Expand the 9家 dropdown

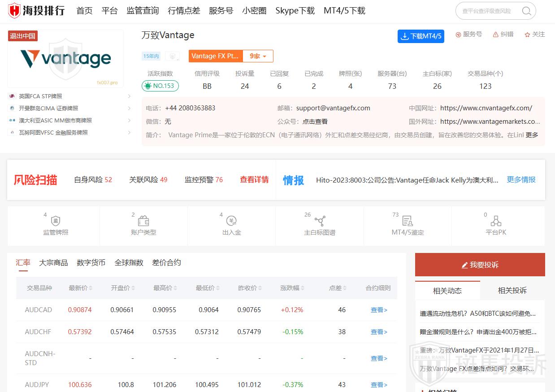(258, 56)
